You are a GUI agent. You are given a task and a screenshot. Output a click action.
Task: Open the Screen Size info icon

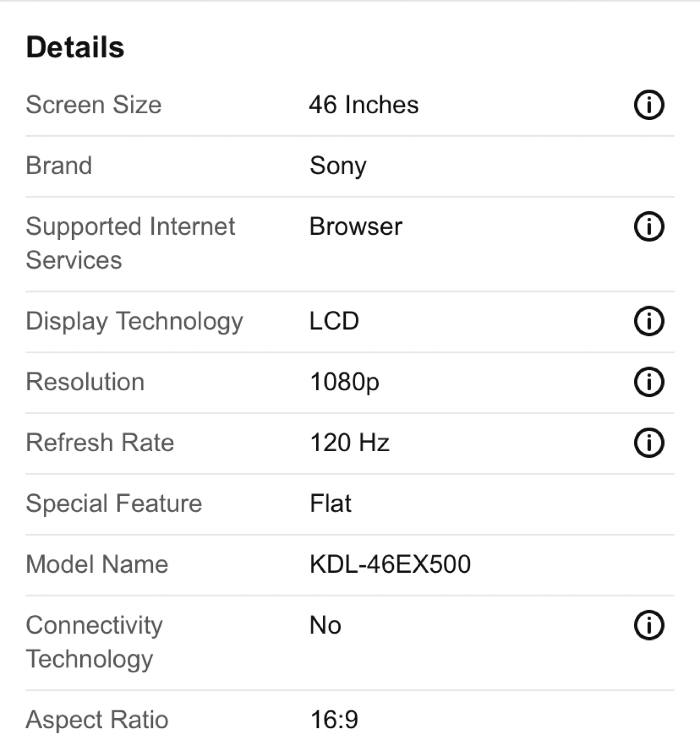(649, 105)
